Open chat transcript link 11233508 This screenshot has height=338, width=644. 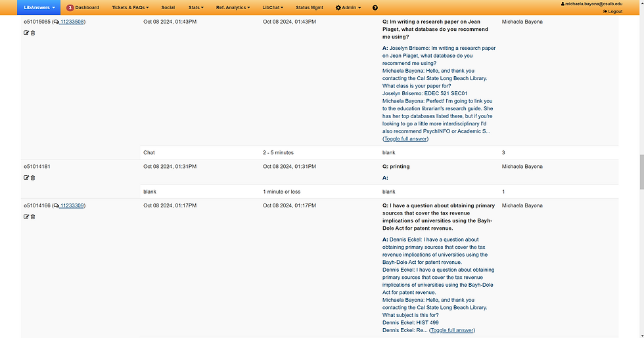pos(72,22)
